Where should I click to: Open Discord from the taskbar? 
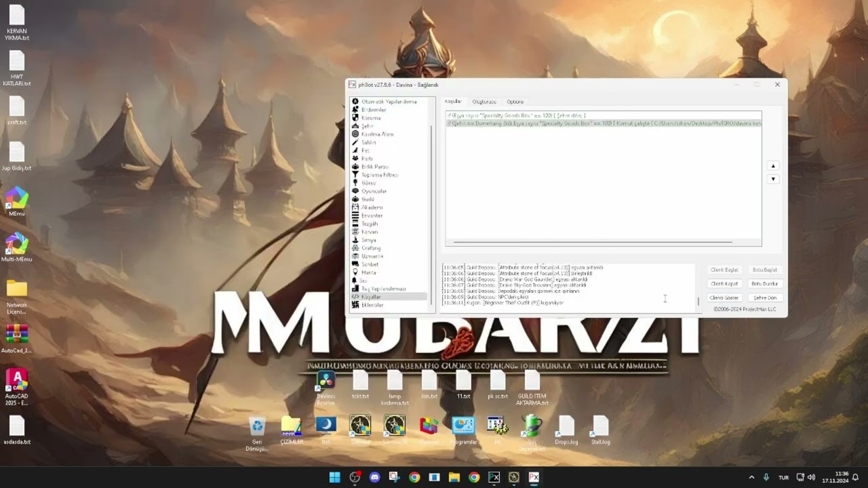tap(374, 477)
